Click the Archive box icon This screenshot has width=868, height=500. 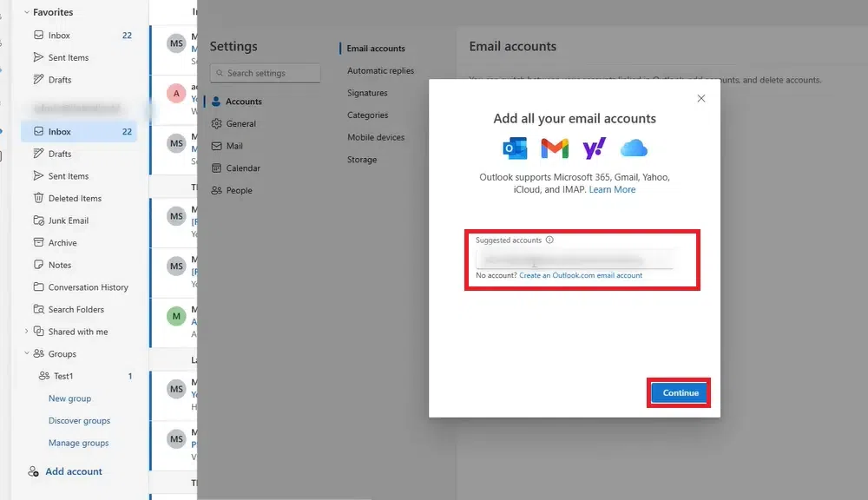click(38, 242)
